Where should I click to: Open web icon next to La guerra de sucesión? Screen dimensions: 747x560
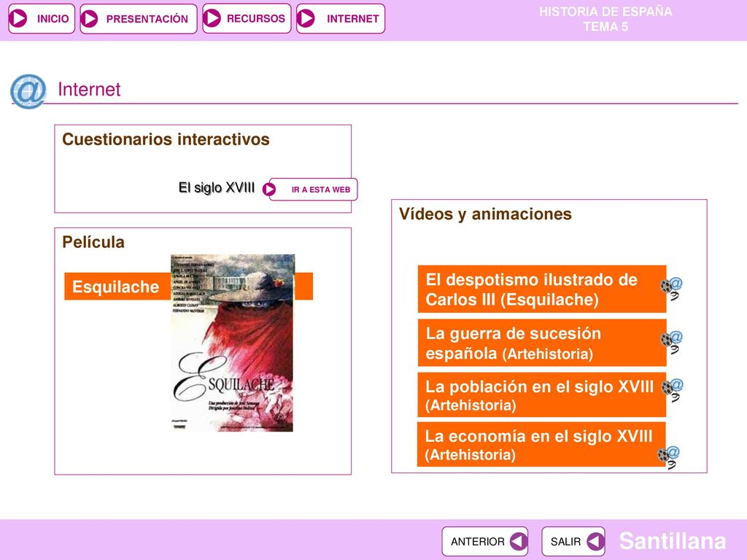tap(672, 342)
